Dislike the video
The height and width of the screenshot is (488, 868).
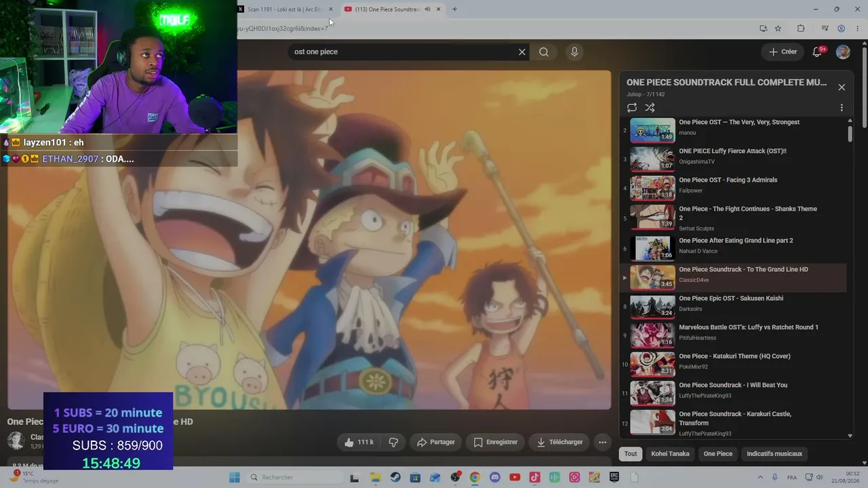pyautogui.click(x=393, y=442)
